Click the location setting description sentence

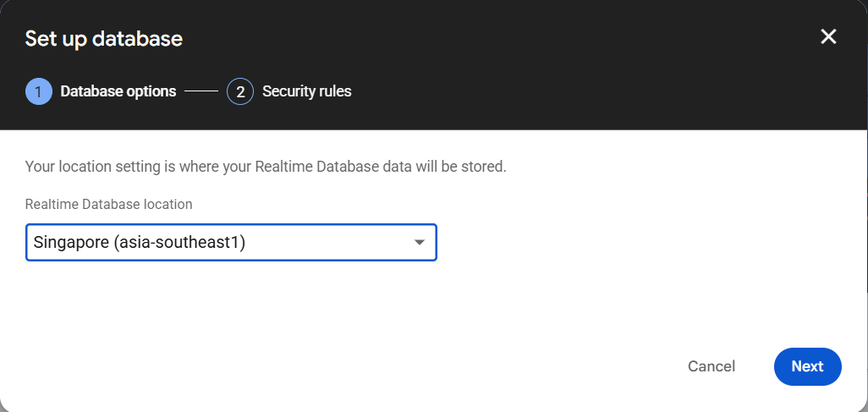[x=266, y=167]
